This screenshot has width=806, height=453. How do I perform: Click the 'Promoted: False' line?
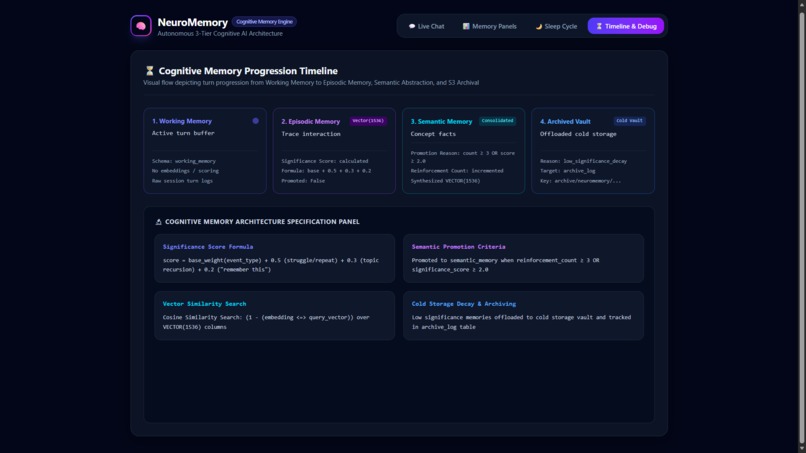click(303, 181)
